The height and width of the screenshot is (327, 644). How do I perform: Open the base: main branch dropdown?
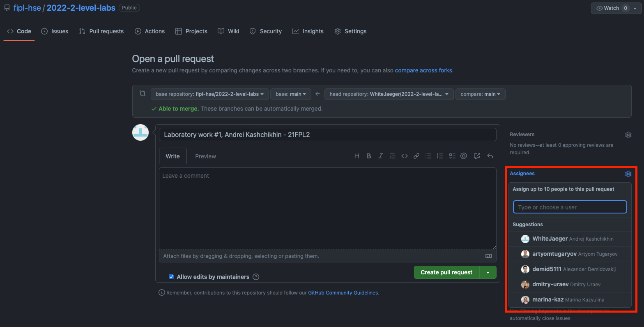pos(291,94)
